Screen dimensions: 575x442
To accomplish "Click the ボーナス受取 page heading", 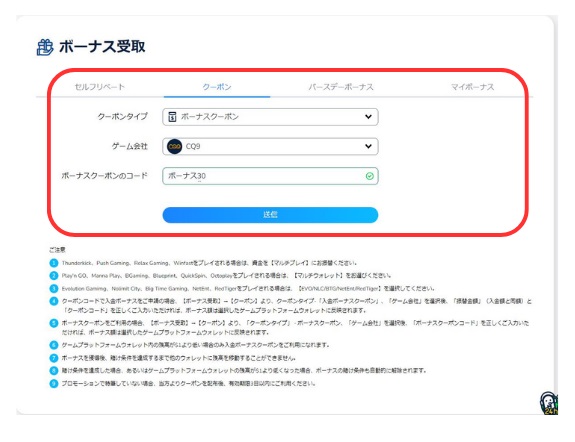I will 102,47.
